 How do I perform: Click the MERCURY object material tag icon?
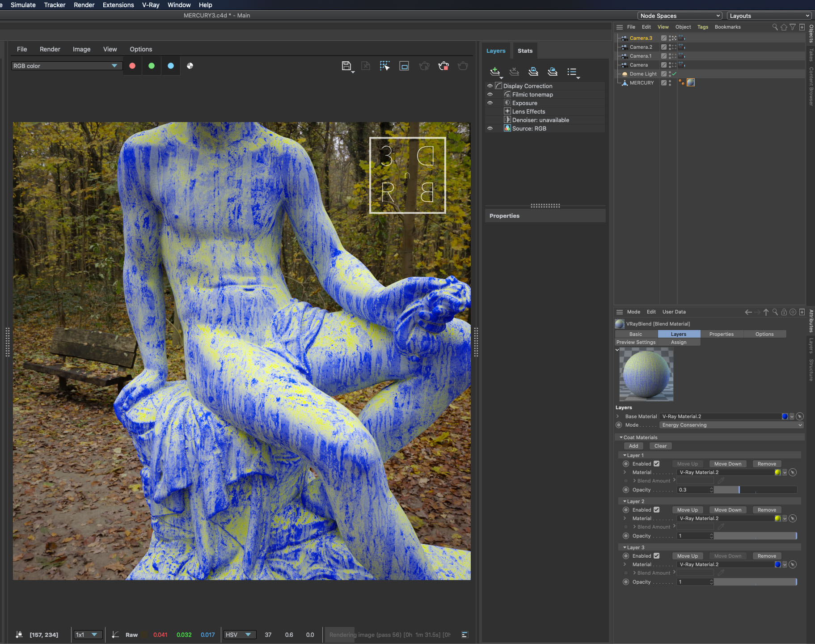tap(691, 83)
